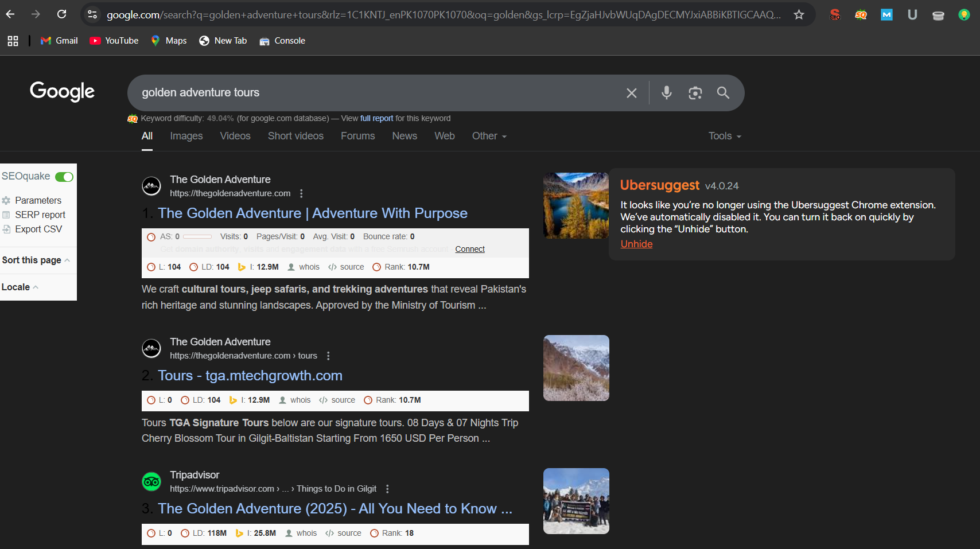
Task: Click LD: 118M in Tripadvisor result bar
Action: click(204, 533)
